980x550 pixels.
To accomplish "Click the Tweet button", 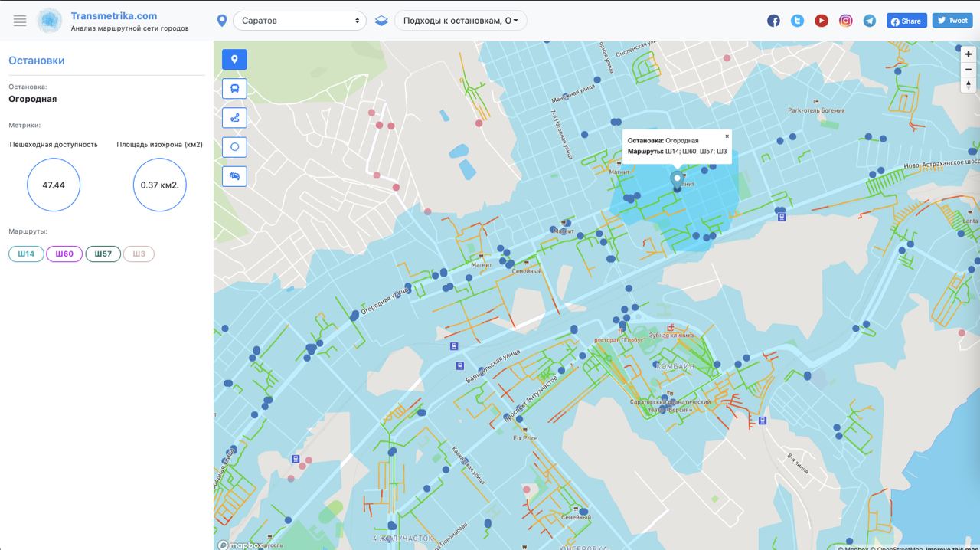I will (952, 21).
